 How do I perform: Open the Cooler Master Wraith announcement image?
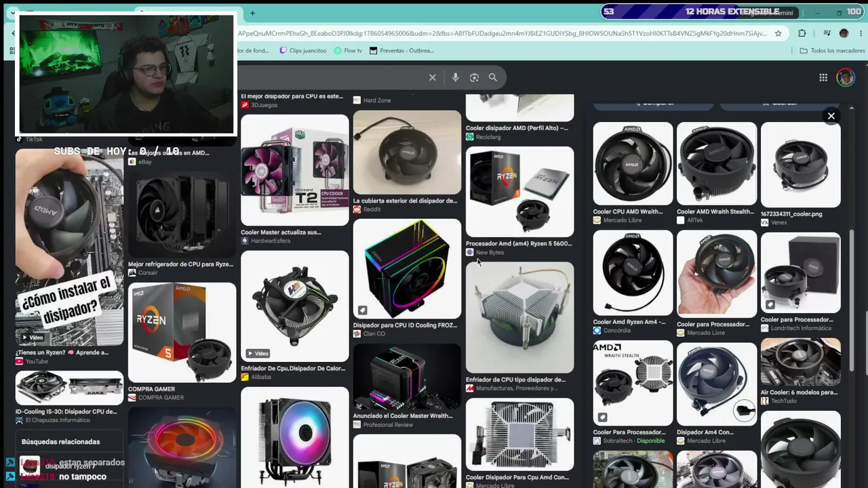tap(407, 377)
